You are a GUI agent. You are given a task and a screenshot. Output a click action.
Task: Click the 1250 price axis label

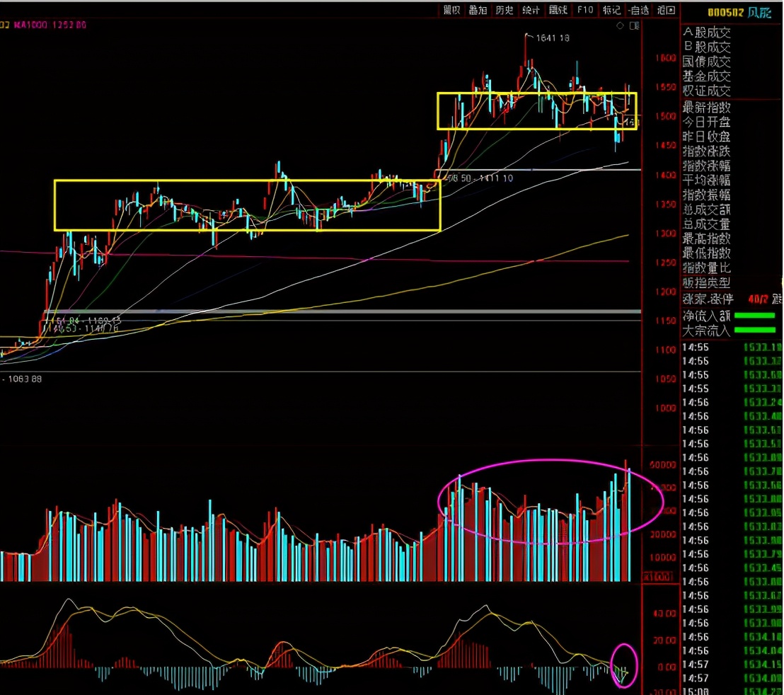coord(666,263)
